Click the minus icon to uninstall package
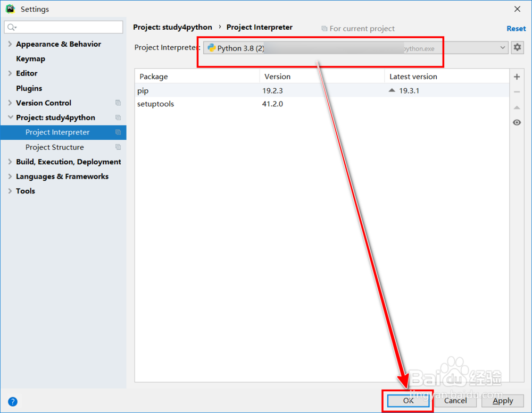 pyautogui.click(x=517, y=92)
